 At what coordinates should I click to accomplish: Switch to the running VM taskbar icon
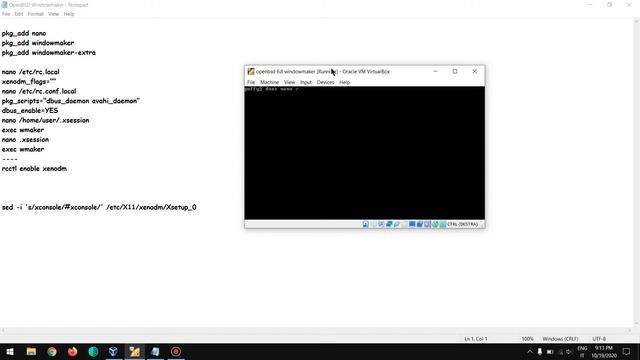click(x=134, y=351)
